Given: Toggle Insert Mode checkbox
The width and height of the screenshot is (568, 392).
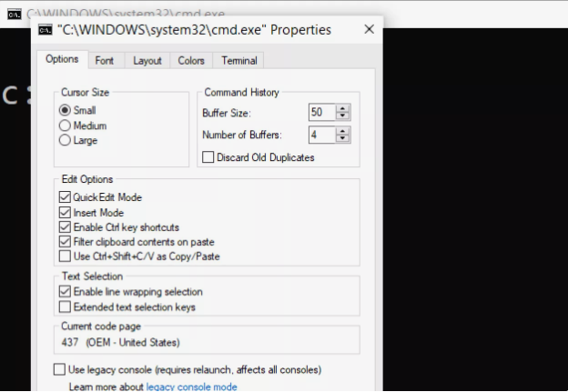Looking at the screenshot, I should coord(65,213).
